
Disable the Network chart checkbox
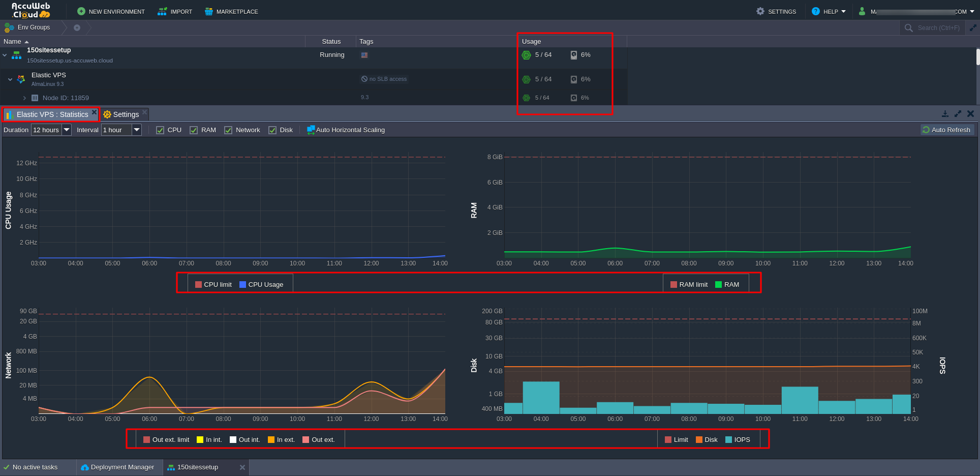pos(228,130)
